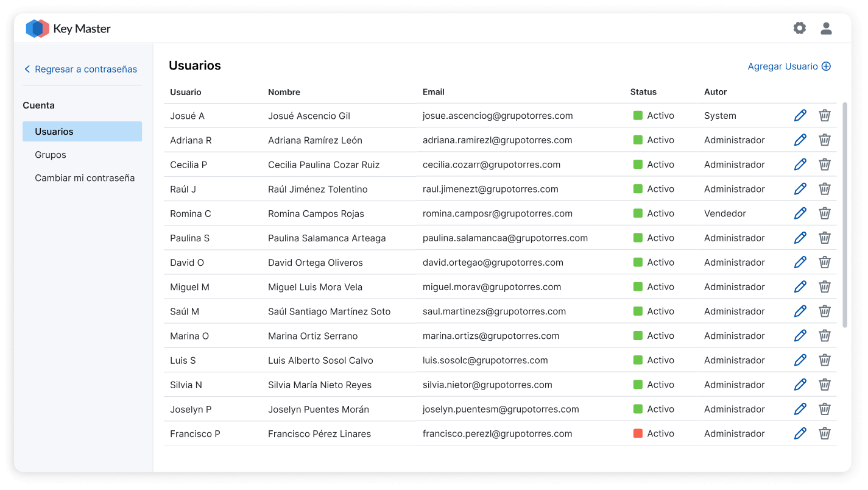868x490 pixels.
Task: Edit Adriana R using the pencil icon
Action: [800, 140]
